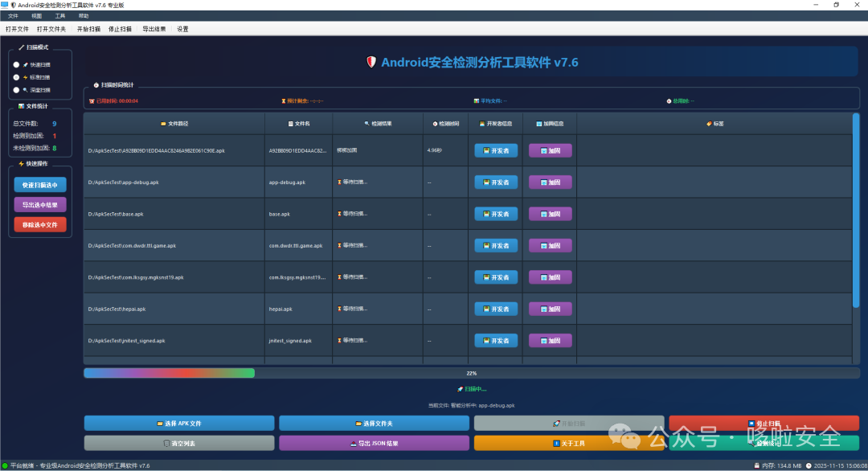Click the 2025-11-15 date-time in status bar

click(x=837, y=465)
